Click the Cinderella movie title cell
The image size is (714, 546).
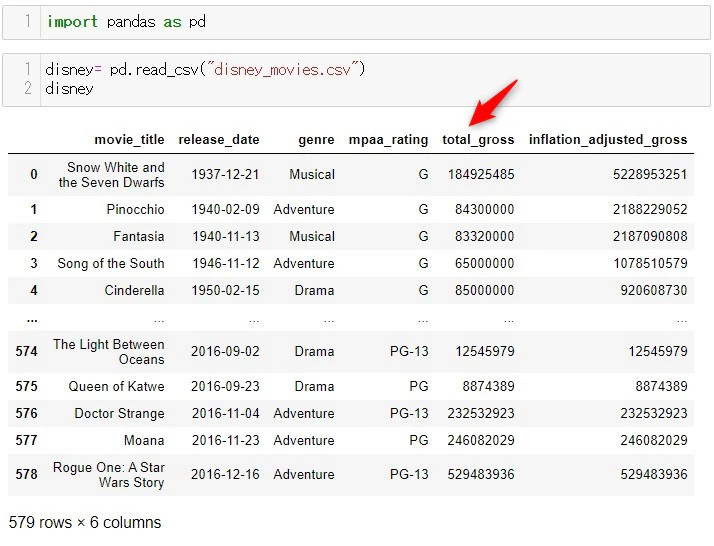coord(134,290)
